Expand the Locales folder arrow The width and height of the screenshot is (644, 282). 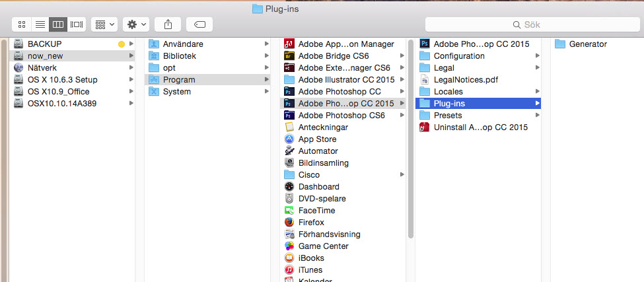click(x=537, y=92)
